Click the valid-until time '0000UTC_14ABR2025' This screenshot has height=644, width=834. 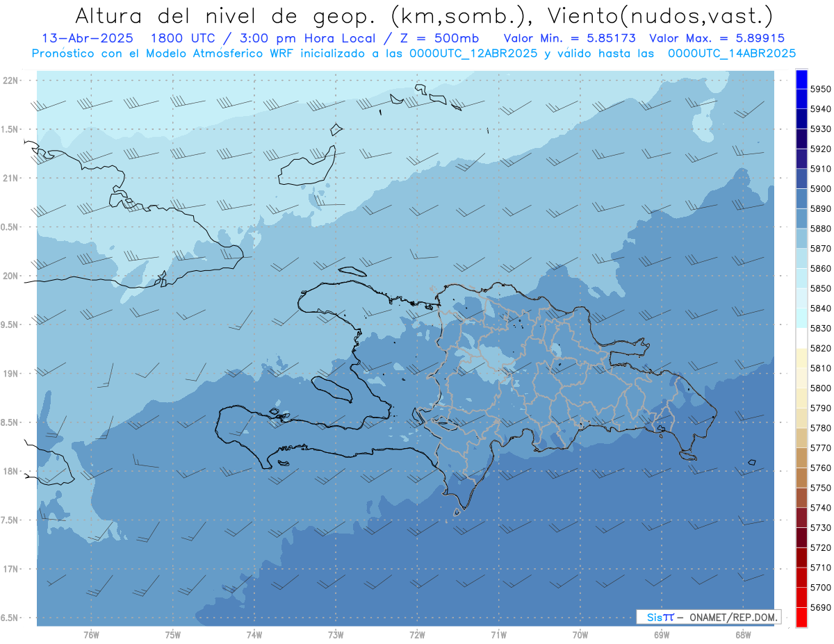[x=732, y=53]
